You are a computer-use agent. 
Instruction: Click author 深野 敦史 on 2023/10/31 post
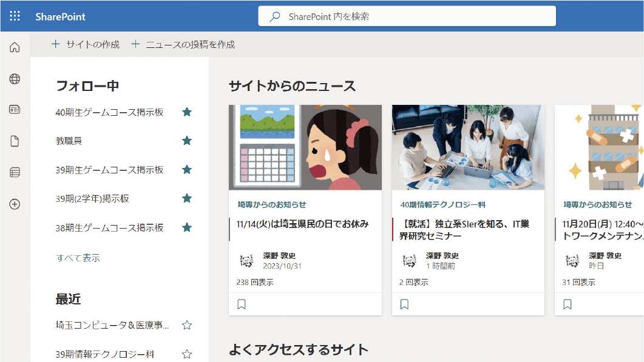(279, 256)
